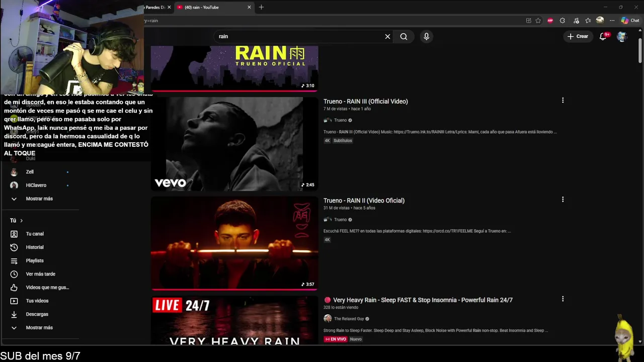Open the LIVE 24/7 Very Heavy Rain thumbnail
The image size is (644, 362).
[234, 320]
